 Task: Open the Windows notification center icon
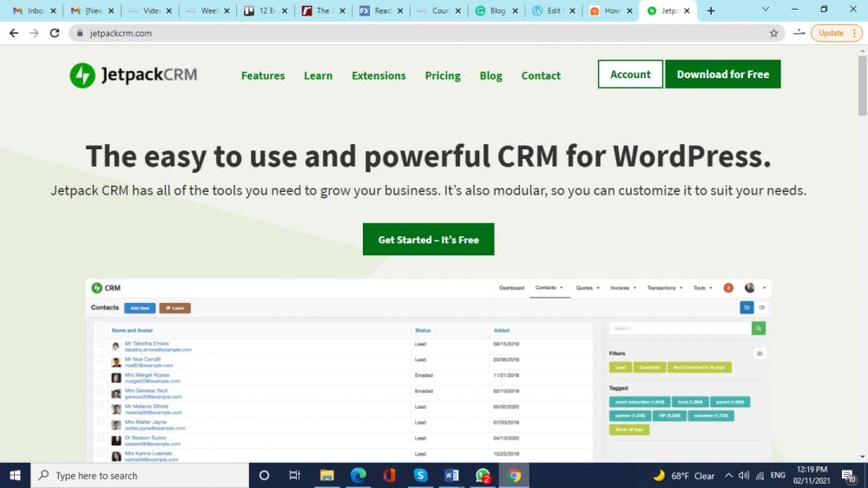[x=848, y=475]
